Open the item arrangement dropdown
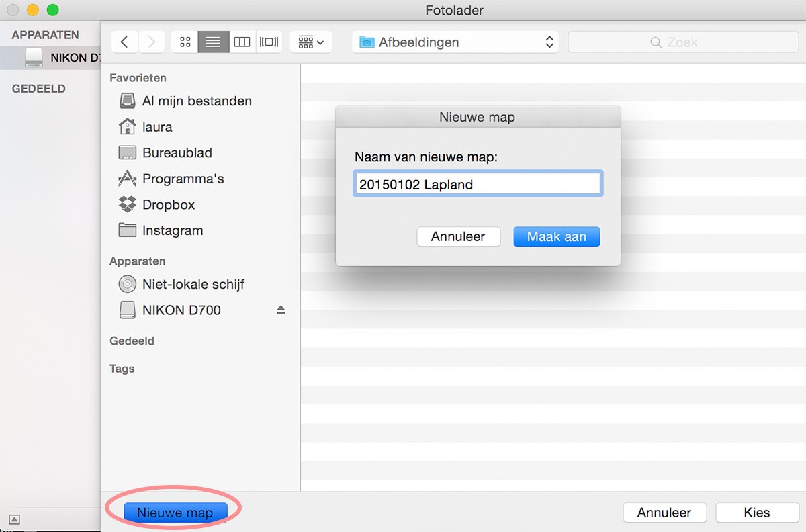The width and height of the screenshot is (806, 532). (x=310, y=41)
